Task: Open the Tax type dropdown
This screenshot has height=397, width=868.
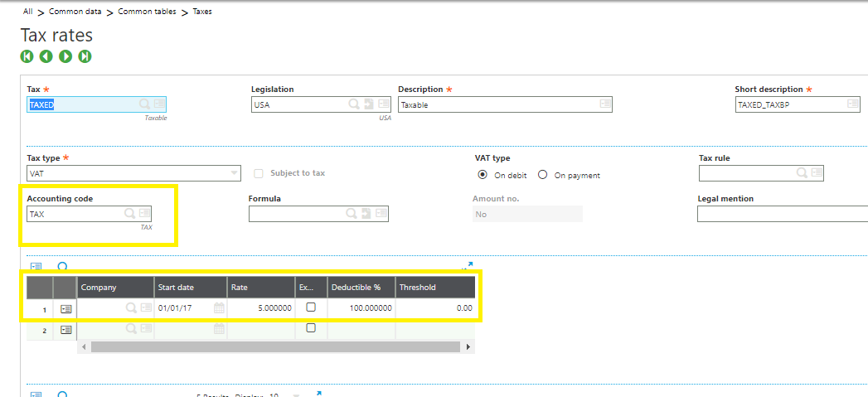Action: (x=234, y=173)
